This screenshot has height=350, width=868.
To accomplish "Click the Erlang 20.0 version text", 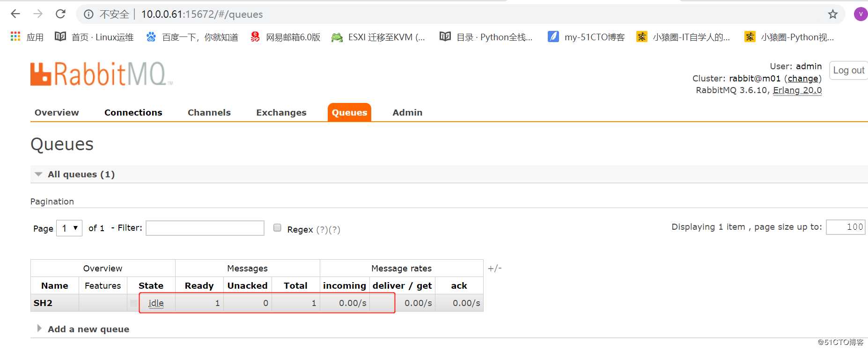I will click(x=797, y=90).
